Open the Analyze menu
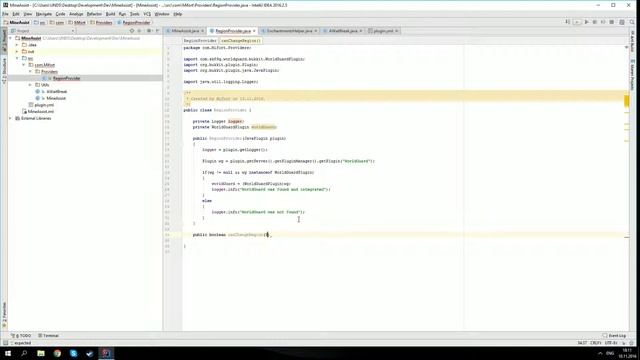The image size is (640, 360). (x=76, y=14)
